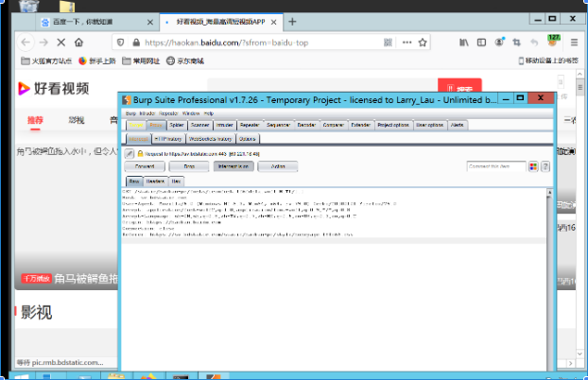Click the yellow padlock icon in Burp Intercept
This screenshot has height=380, width=588.
140,153
